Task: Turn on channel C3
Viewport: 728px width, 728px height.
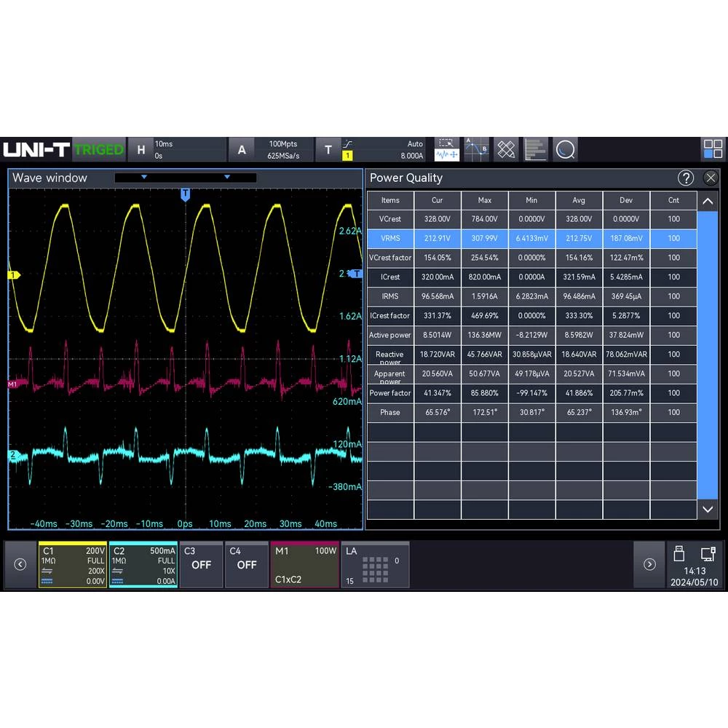Action: 201,565
